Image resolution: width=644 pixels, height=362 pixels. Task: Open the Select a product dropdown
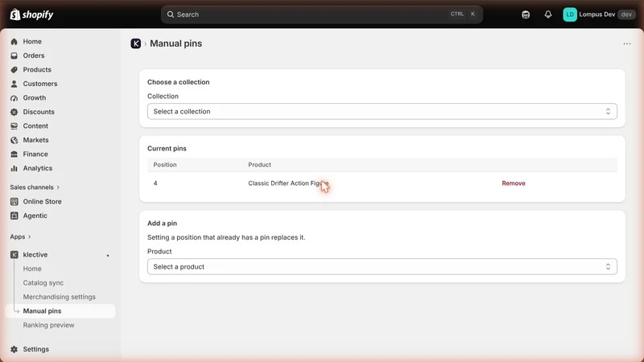[382, 267]
